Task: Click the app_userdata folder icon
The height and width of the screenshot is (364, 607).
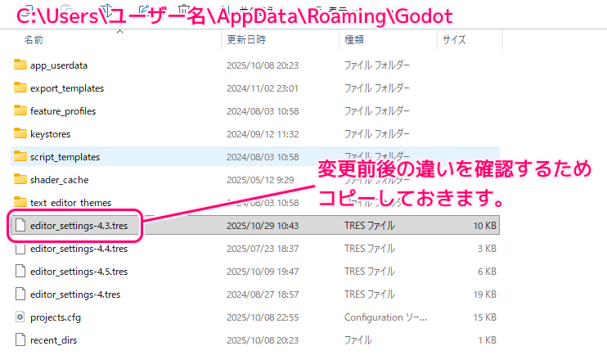Action: 20,65
